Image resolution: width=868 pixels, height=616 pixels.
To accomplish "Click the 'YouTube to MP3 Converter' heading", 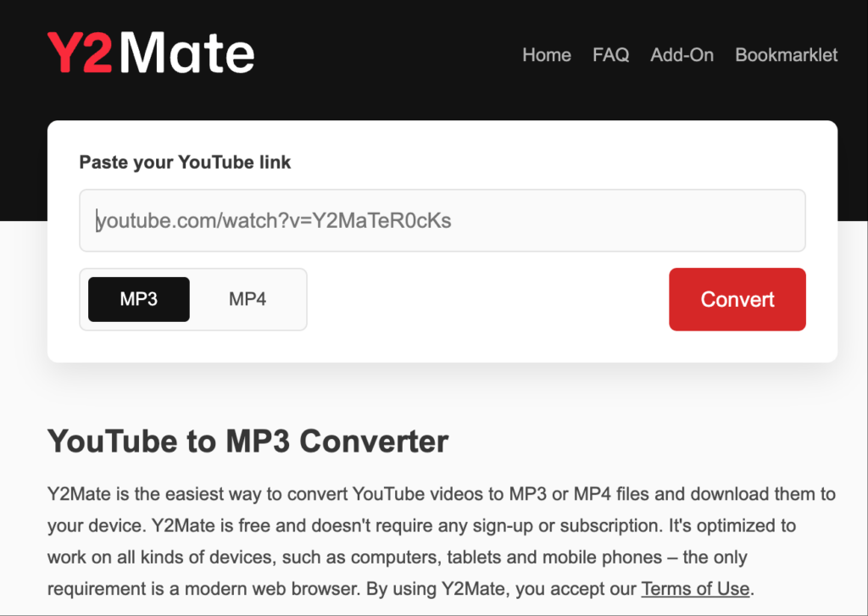I will pyautogui.click(x=248, y=441).
